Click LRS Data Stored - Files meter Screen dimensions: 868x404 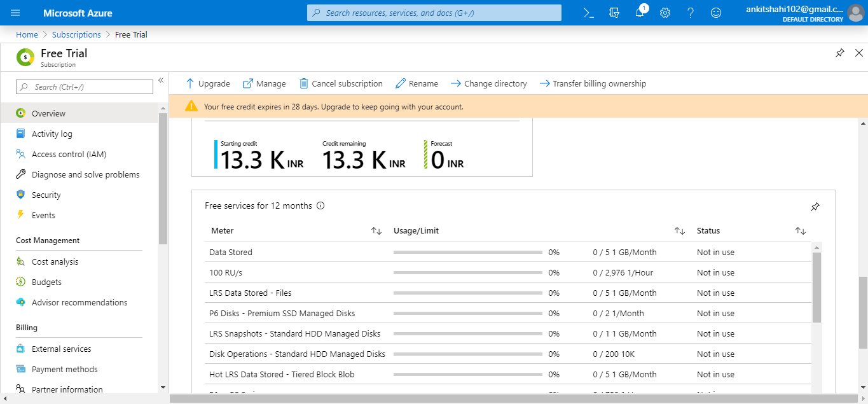tap(251, 293)
